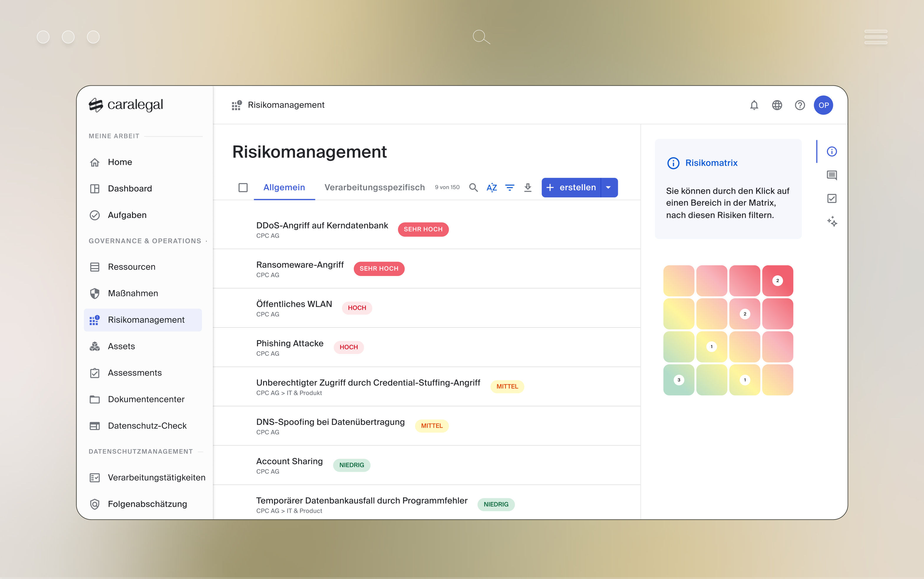Click the search magnifier in the toolbar
The image size is (924, 579).
click(x=473, y=187)
